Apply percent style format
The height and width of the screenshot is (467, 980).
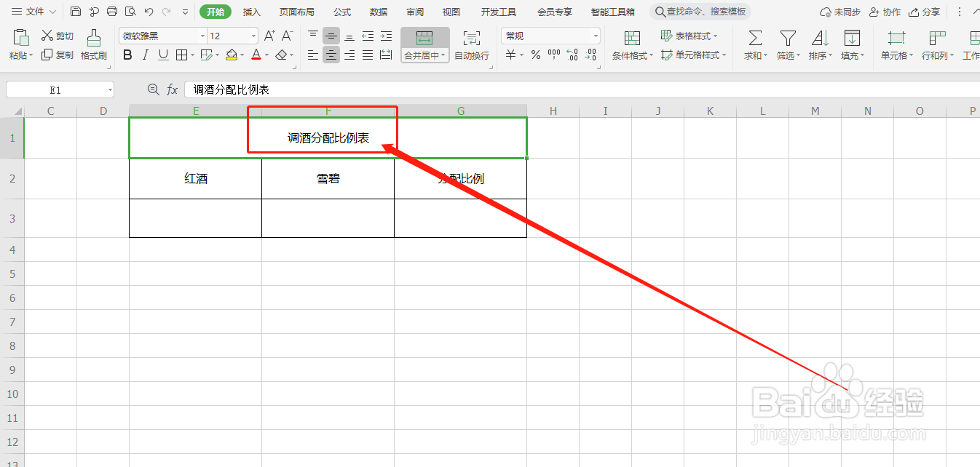[x=536, y=55]
